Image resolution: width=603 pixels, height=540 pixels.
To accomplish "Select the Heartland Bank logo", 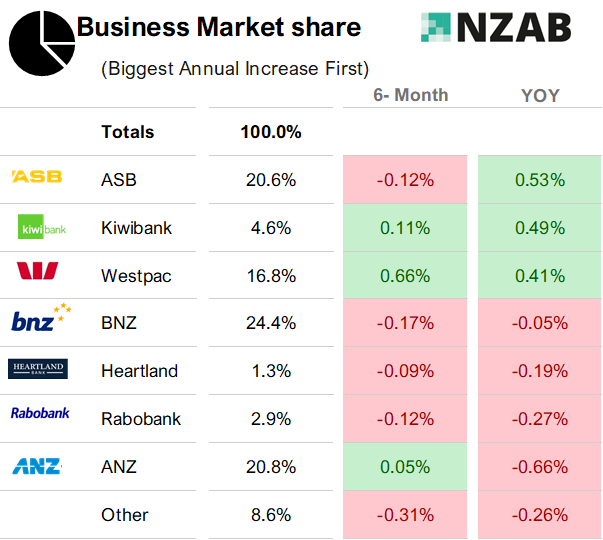I will coord(37,369).
